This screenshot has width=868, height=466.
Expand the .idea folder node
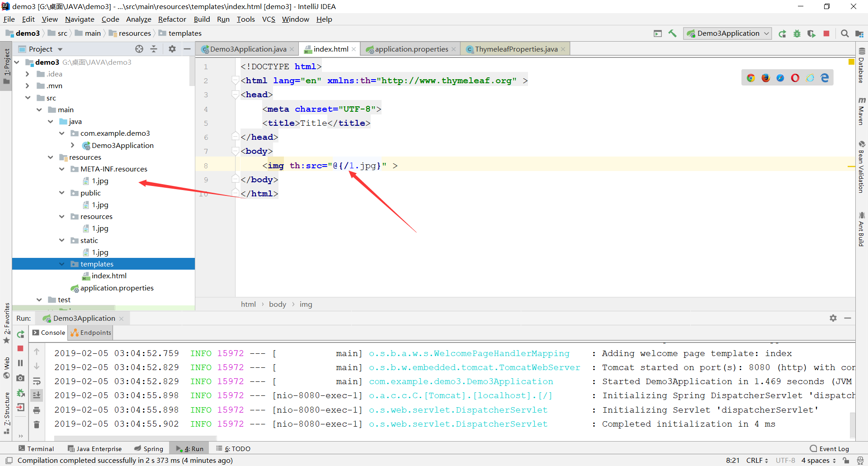[28, 74]
